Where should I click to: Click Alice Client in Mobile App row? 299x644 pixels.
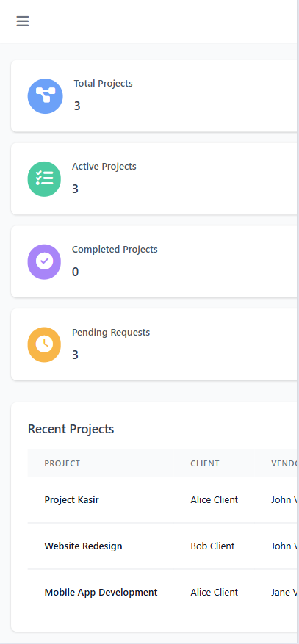coord(214,593)
